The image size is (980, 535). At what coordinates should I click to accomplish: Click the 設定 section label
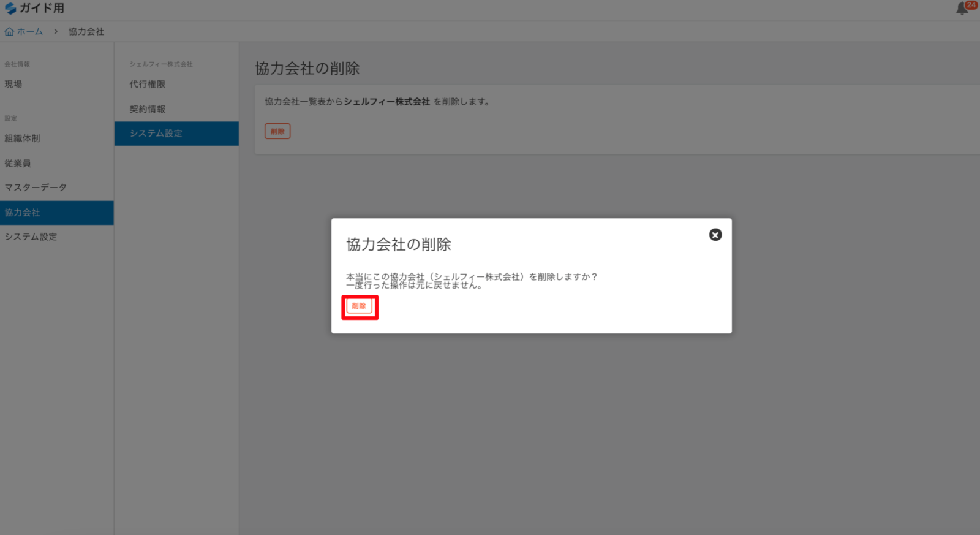coord(11,118)
